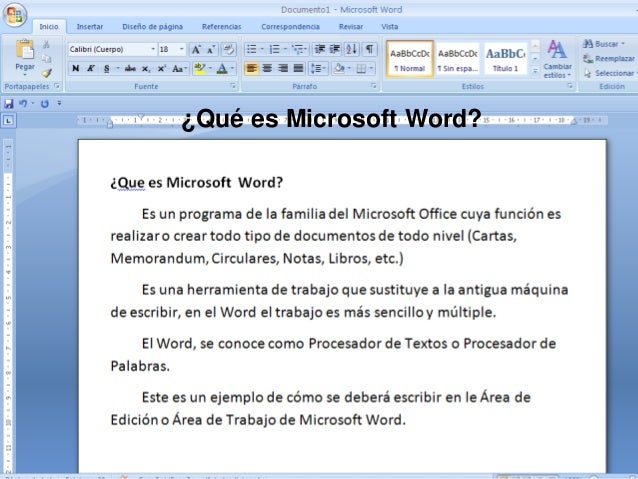638x479 pixels.
Task: Clear formatting with the eraser icon
Action: click(x=229, y=50)
